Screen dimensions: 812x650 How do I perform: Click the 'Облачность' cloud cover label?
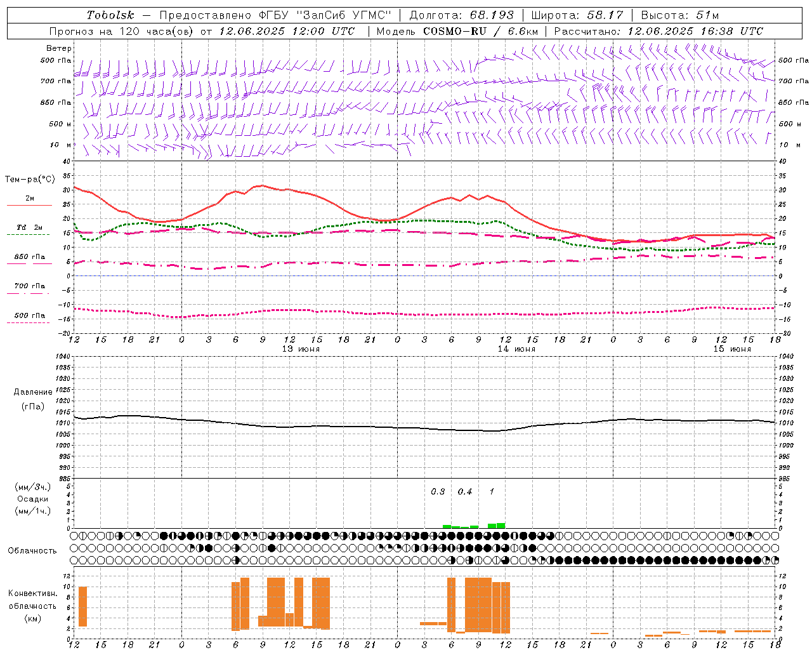[32, 550]
